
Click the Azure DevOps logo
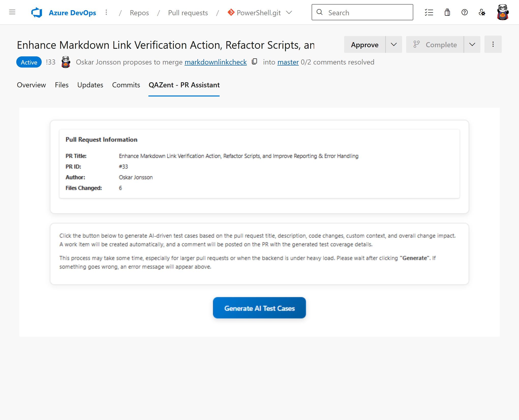(x=36, y=12)
